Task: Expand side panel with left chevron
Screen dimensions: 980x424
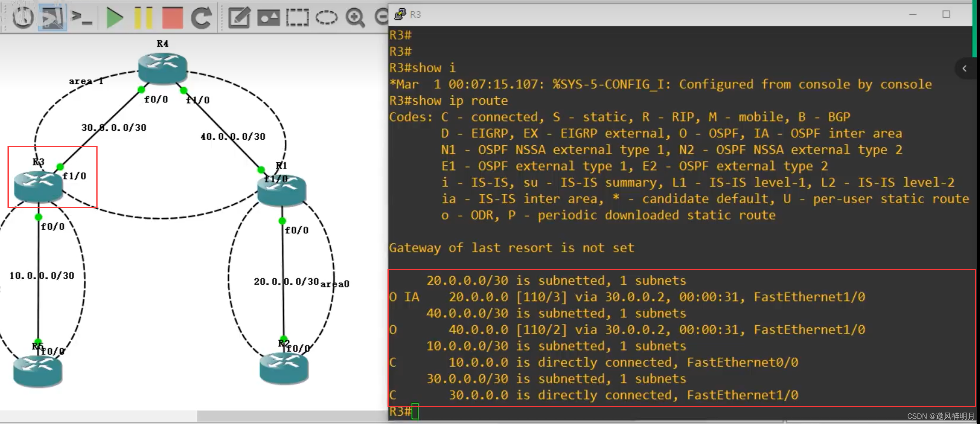Action: (x=964, y=68)
